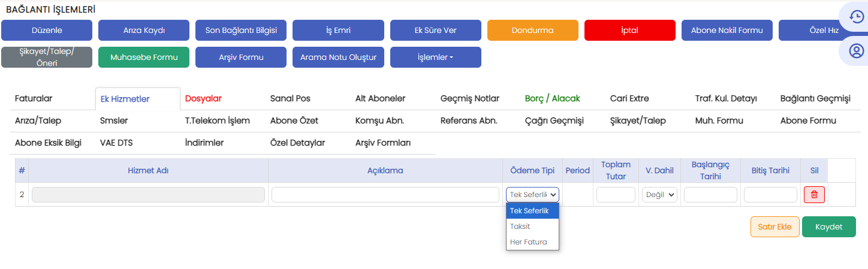Screen dimensions: 868x269
Task: Open the V. Dahil select box
Action: pos(659,195)
